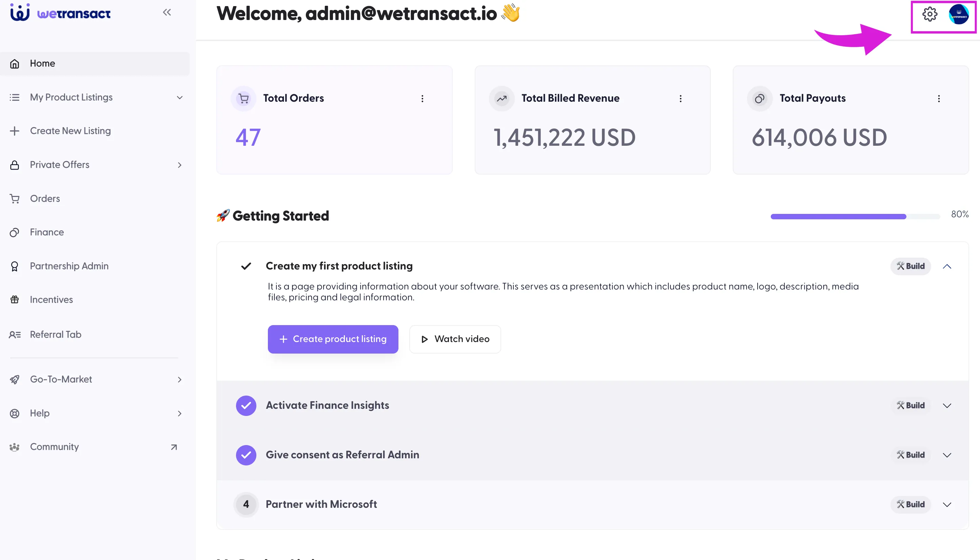This screenshot has height=560, width=980.
Task: Expand Private Offers submenu arrow
Action: click(179, 165)
